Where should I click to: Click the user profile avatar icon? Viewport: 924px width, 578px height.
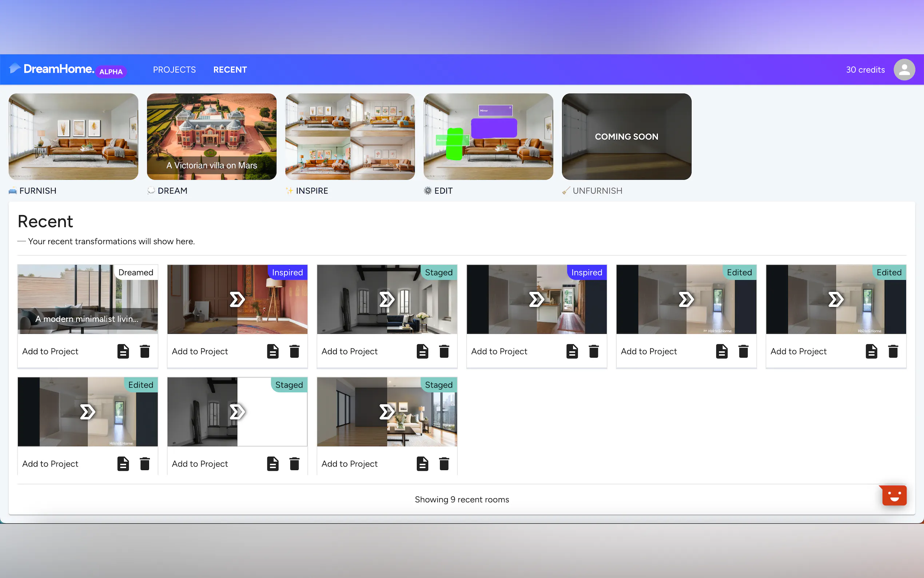click(904, 70)
